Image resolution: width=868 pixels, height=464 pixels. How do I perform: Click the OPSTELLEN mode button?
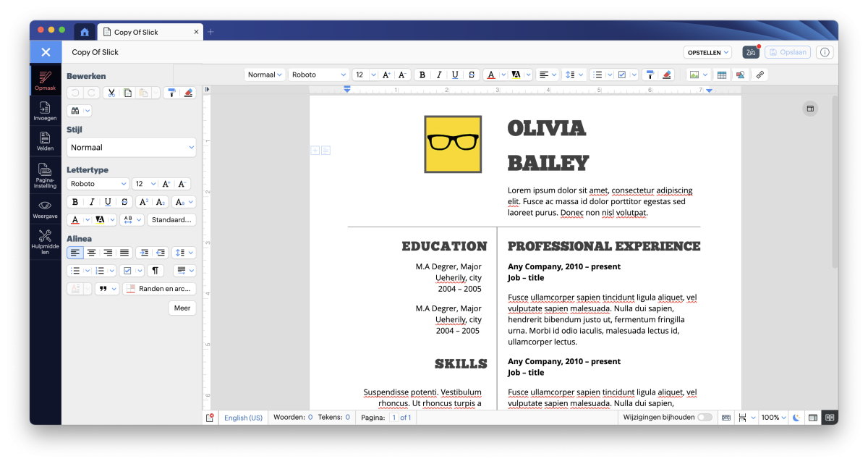click(707, 52)
